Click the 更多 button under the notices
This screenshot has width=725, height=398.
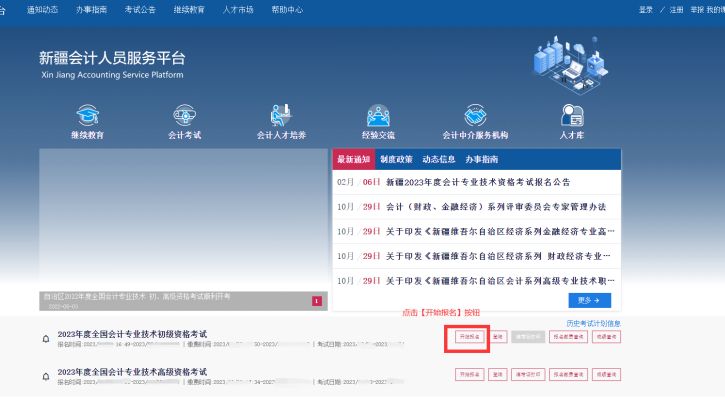point(590,300)
